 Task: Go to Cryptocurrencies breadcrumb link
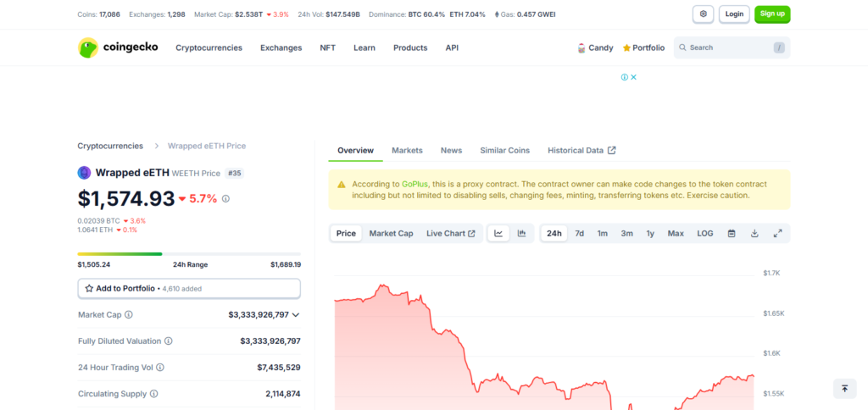110,146
